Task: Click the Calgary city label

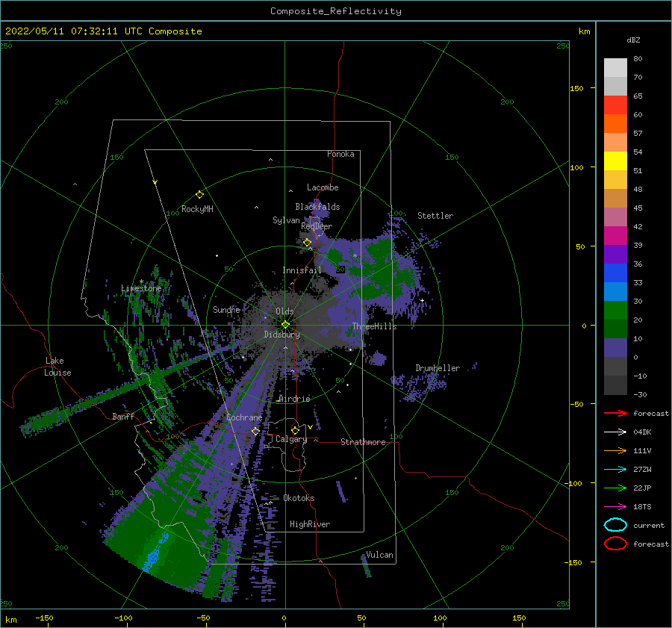Action: [291, 439]
